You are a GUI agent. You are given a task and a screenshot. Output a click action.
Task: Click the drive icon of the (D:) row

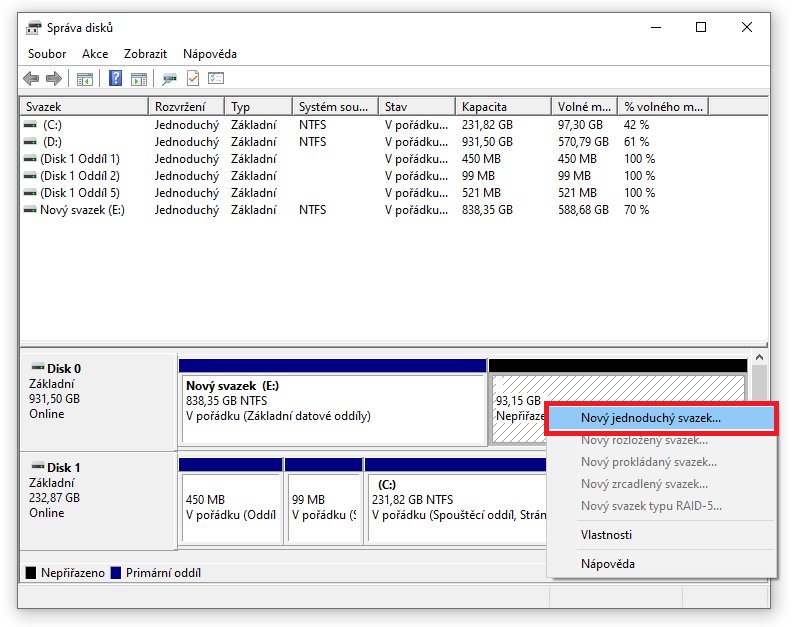click(x=30, y=142)
